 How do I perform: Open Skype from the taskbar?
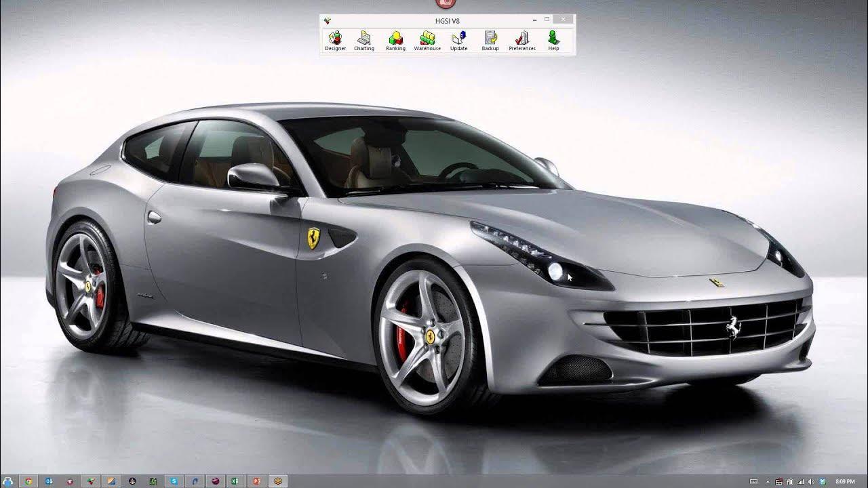pos(174,481)
